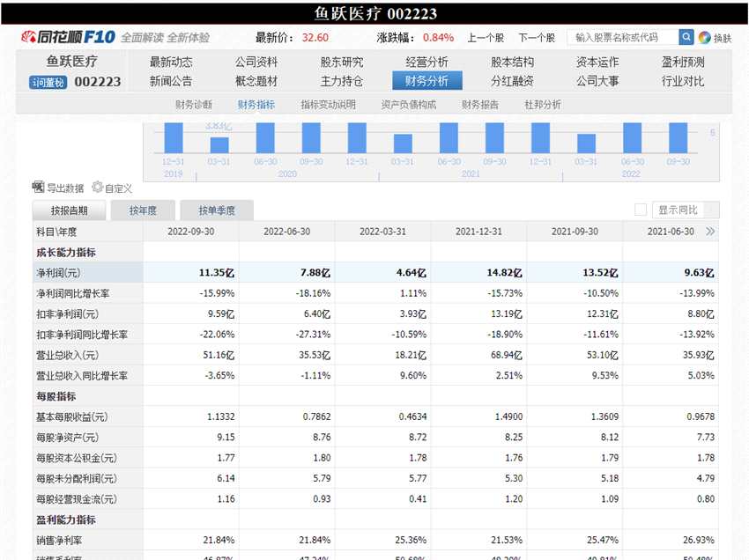Click 每股净资产(元) row label
This screenshot has width=749, height=560.
coord(67,438)
